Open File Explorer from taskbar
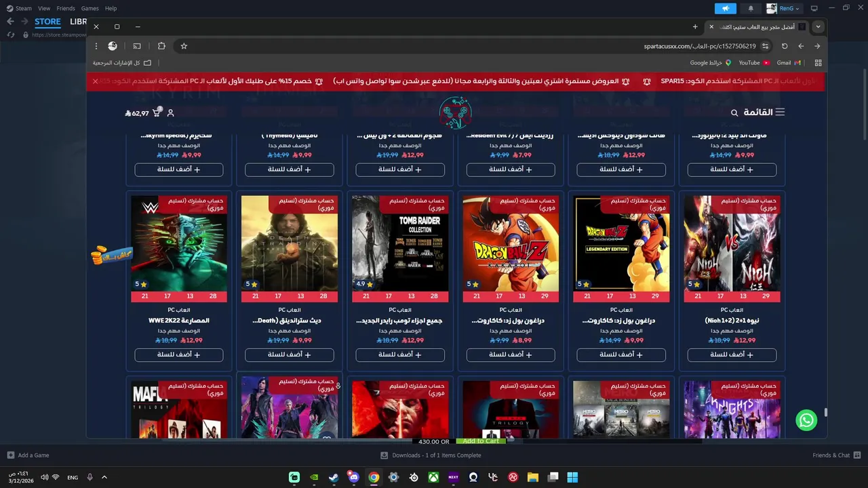The width and height of the screenshot is (868, 488). [533, 477]
